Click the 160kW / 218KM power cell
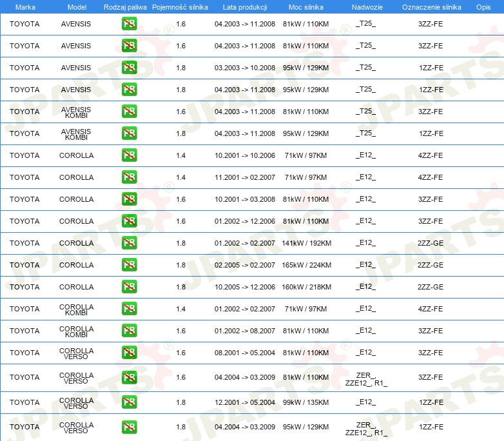 tap(306, 287)
